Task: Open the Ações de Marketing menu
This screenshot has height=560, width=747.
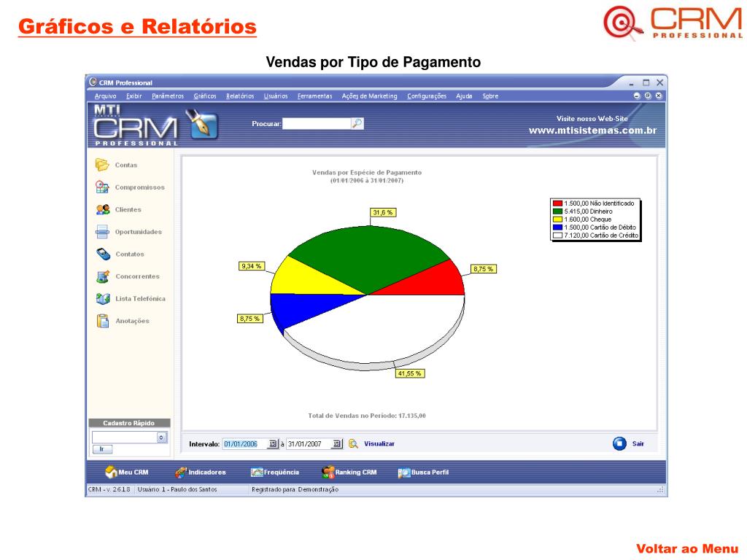Action: coord(369,96)
